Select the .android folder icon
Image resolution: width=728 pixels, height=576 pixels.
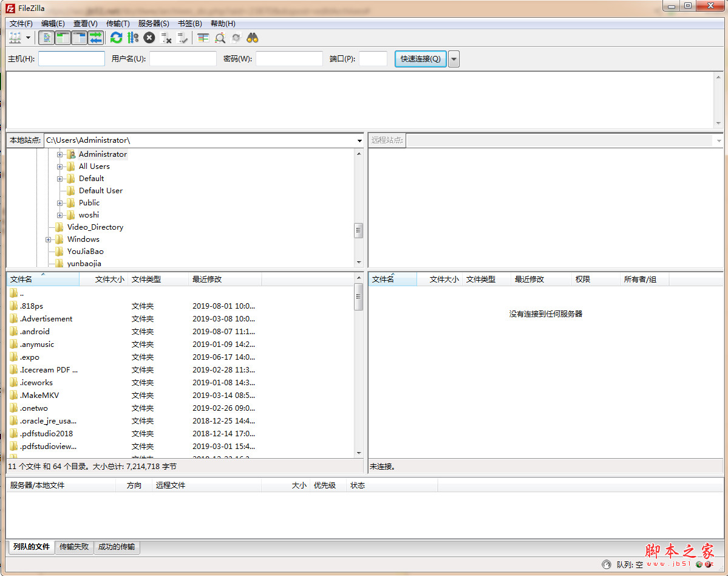[x=14, y=332]
